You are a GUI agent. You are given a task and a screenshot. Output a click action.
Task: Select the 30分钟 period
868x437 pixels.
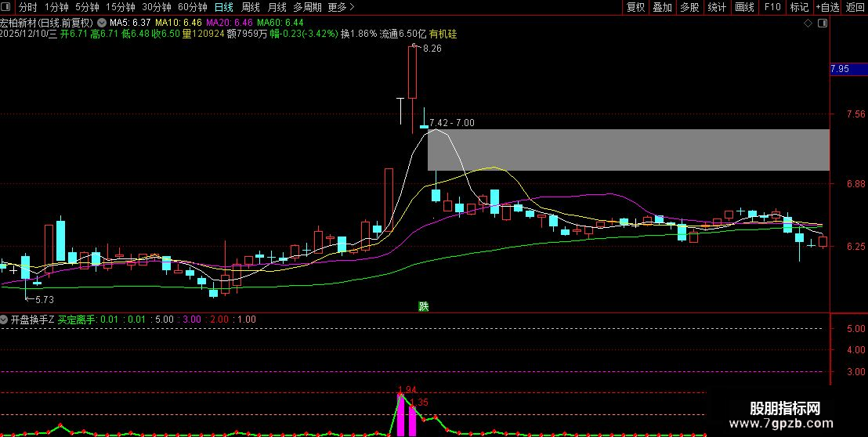156,7
